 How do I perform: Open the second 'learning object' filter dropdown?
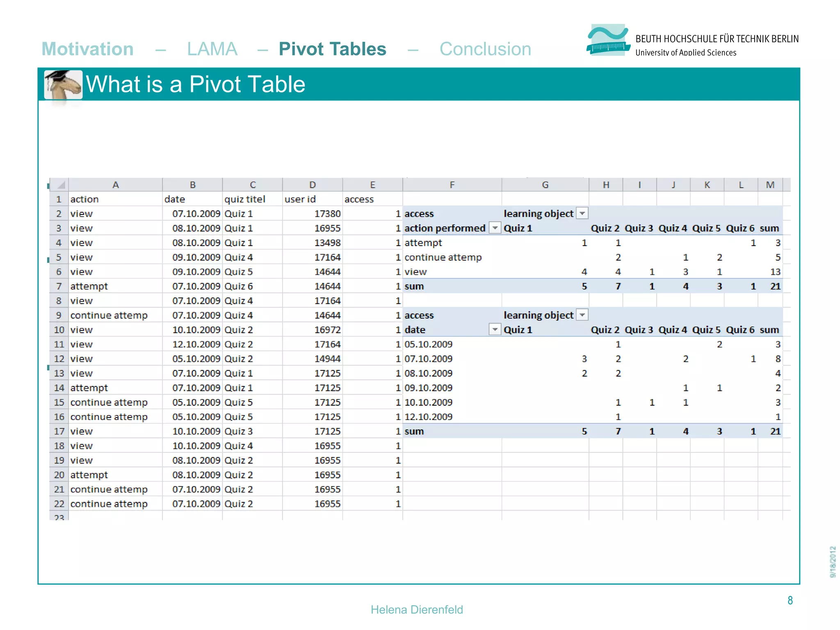582,315
